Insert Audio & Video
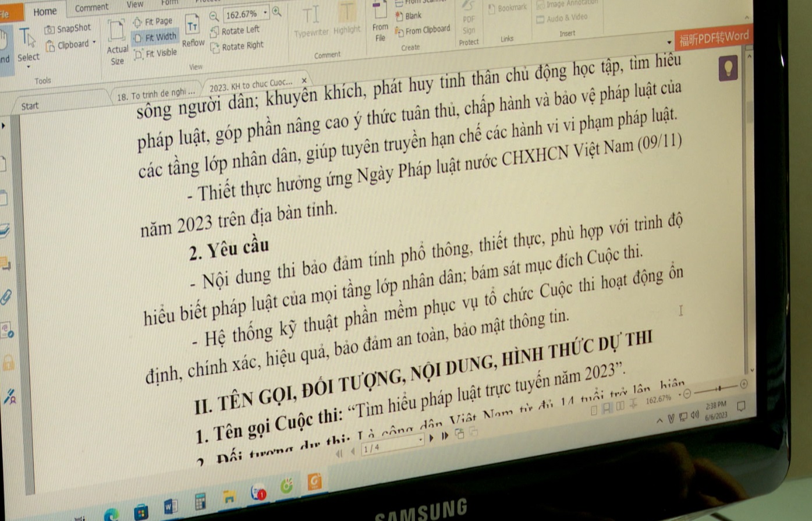Image resolution: width=812 pixels, height=521 pixels. tap(562, 19)
